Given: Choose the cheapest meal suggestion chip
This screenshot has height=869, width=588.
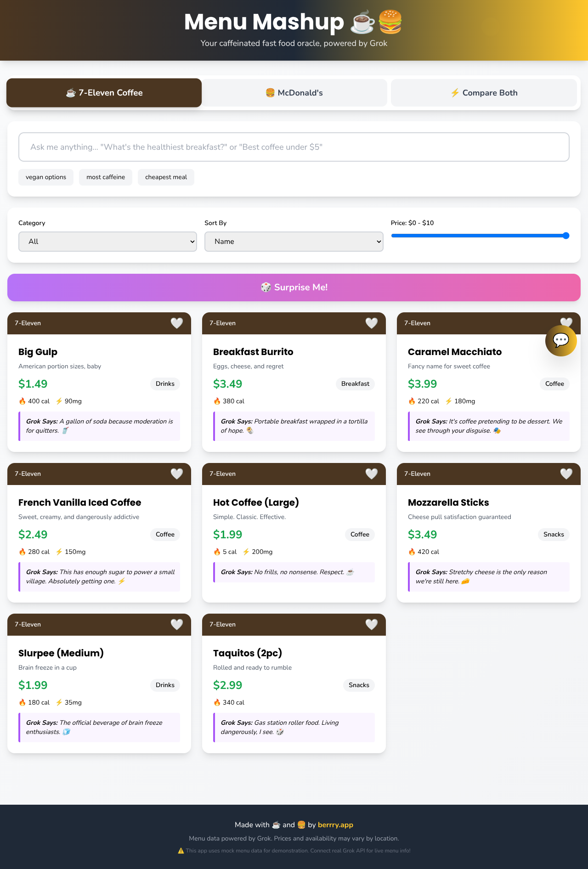Looking at the screenshot, I should click(166, 177).
